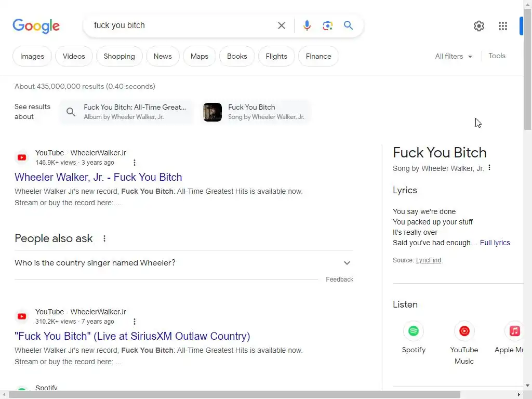
Task: Click the vertical scrollbar thumb
Action: [528, 69]
